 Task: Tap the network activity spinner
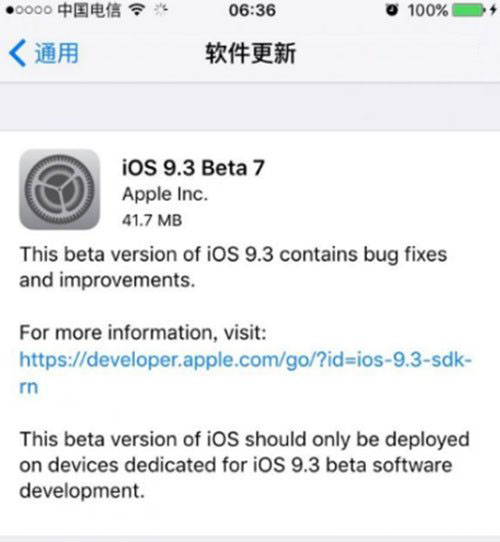160,10
